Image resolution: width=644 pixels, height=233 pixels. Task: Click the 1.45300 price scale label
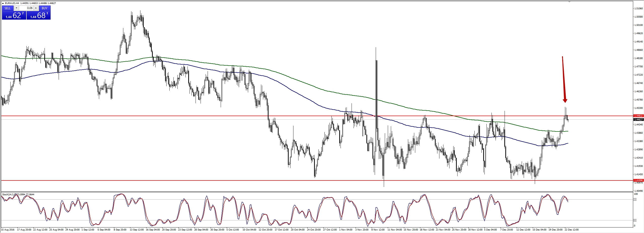click(x=639, y=108)
